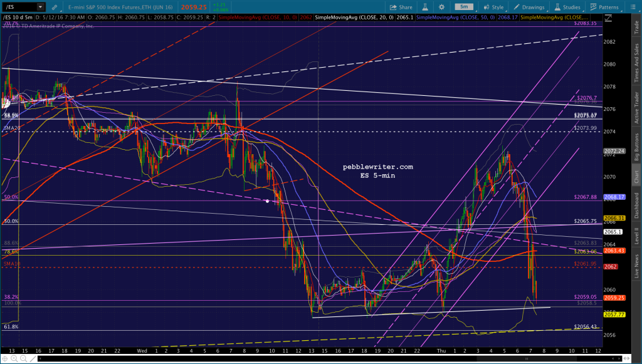This screenshot has width=642, height=364.
Task: Click the 2072.24 gray price bubble
Action: pos(614,151)
